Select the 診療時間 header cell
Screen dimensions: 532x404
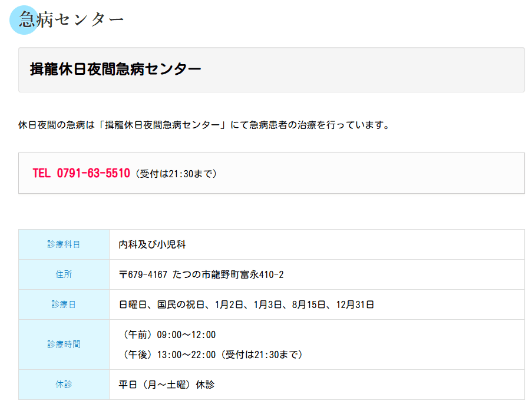pos(64,345)
